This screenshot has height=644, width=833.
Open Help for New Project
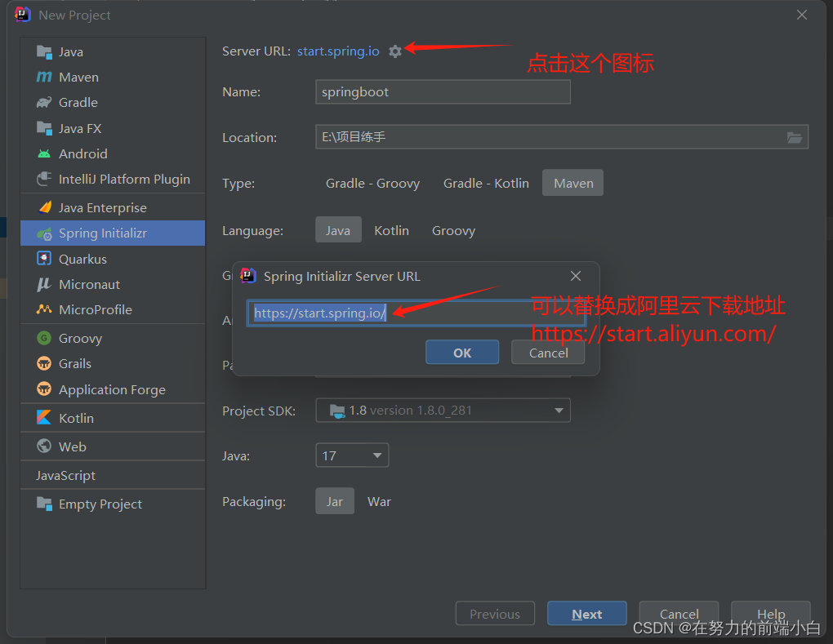click(771, 614)
